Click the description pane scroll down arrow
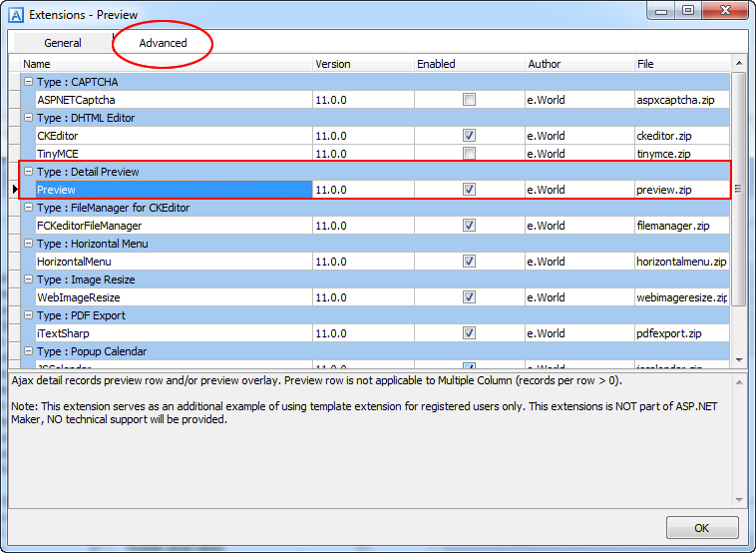This screenshot has height=553, width=756. (x=739, y=500)
